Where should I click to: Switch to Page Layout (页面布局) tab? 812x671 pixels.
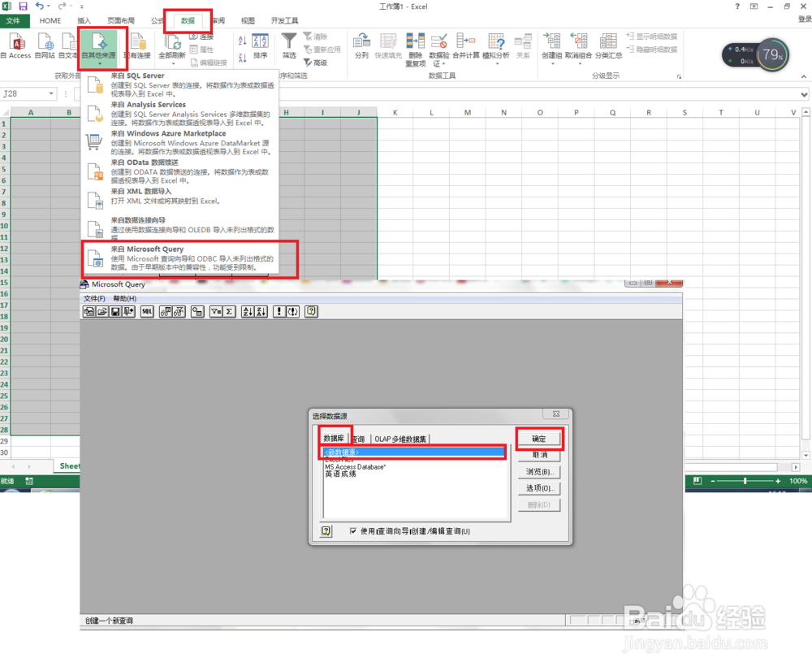coord(121,21)
